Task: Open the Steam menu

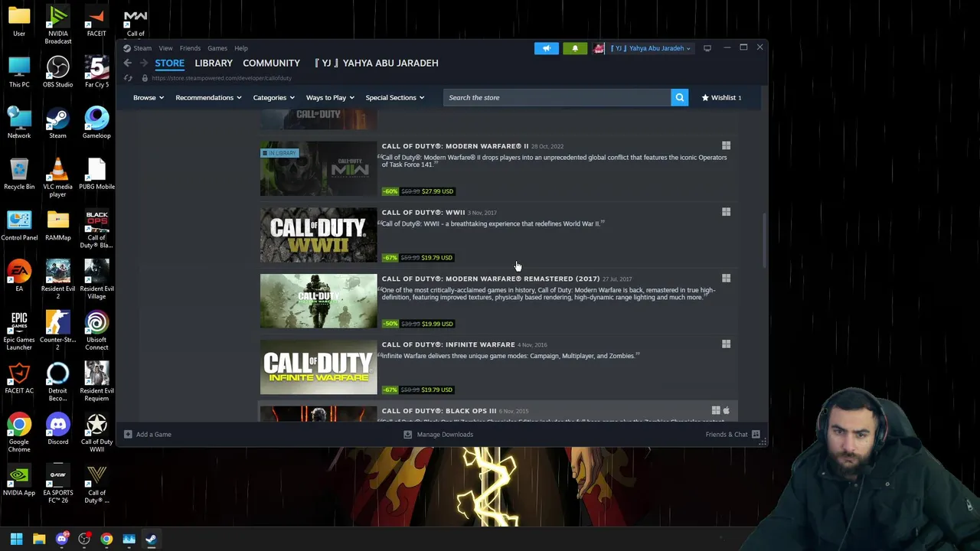Action: click(x=142, y=48)
